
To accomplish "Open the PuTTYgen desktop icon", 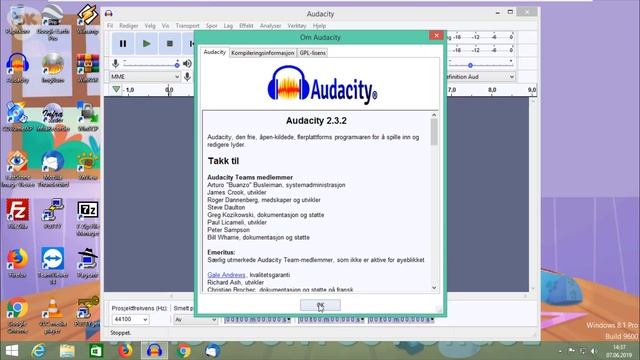I will [88, 312].
